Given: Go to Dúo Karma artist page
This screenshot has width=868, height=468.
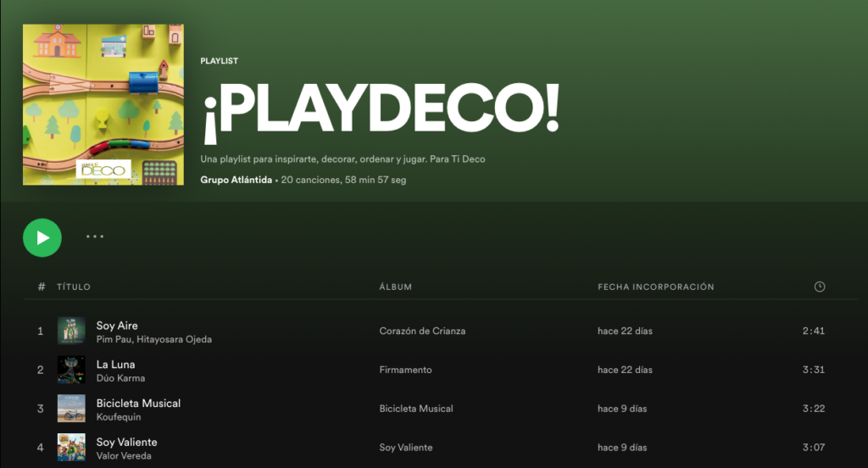Looking at the screenshot, I should pyautogui.click(x=120, y=378).
